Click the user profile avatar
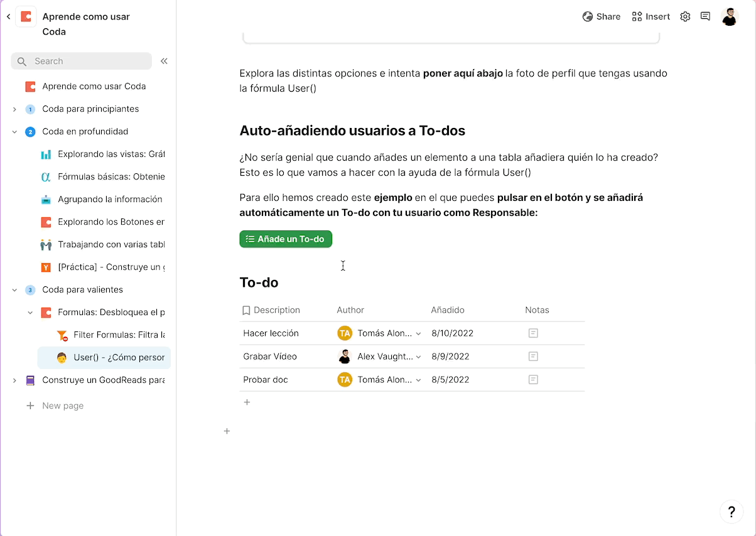Screen dimensions: 756x536 730,17
